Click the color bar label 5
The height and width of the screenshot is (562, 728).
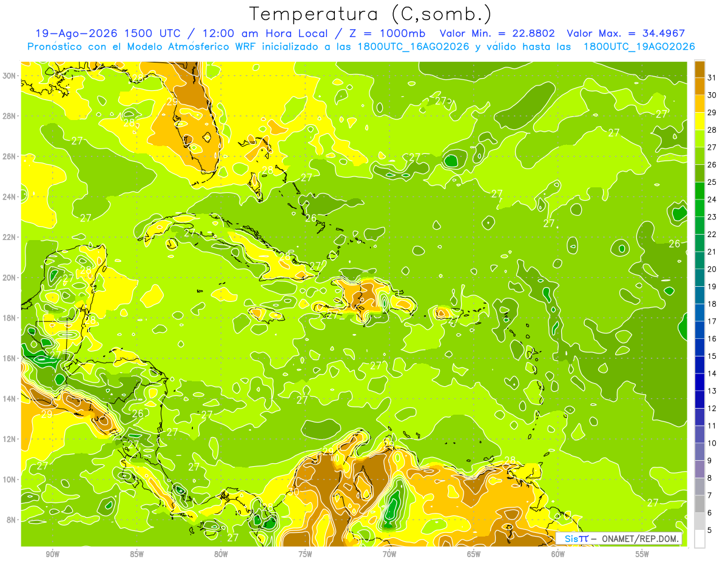(x=710, y=530)
